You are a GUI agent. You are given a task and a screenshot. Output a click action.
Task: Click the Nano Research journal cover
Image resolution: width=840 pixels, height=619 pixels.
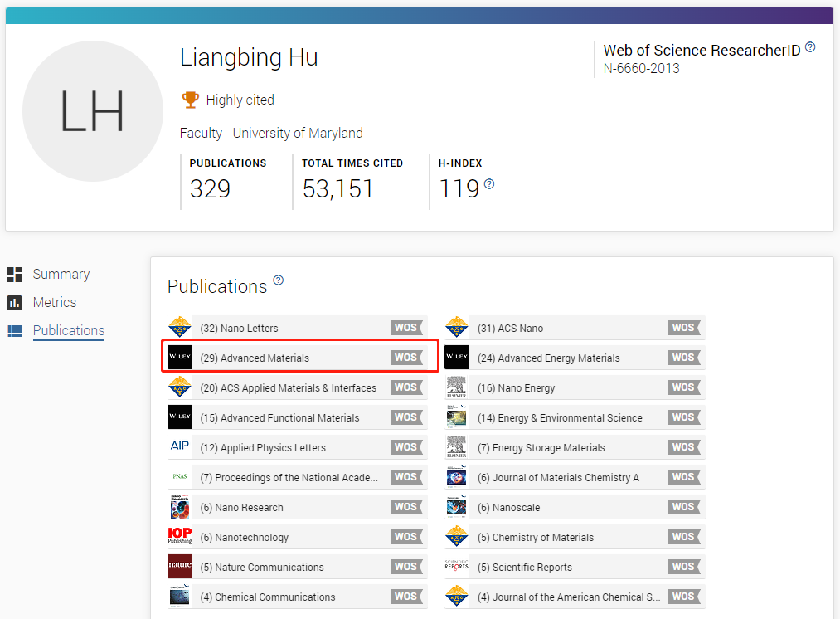tap(179, 507)
